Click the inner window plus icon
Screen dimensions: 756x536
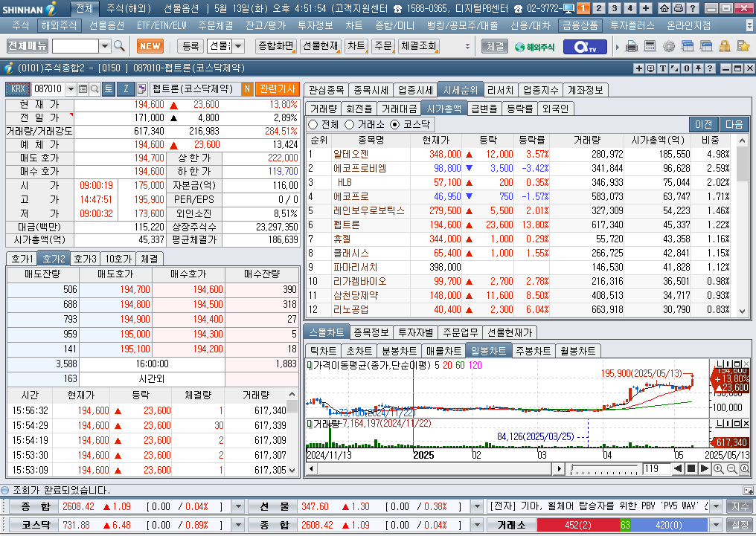639,68
